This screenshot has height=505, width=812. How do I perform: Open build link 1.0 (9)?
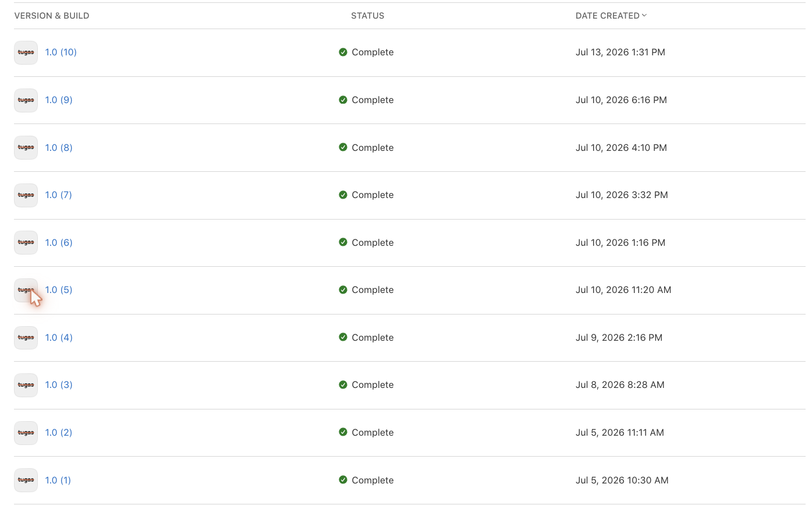pos(59,100)
